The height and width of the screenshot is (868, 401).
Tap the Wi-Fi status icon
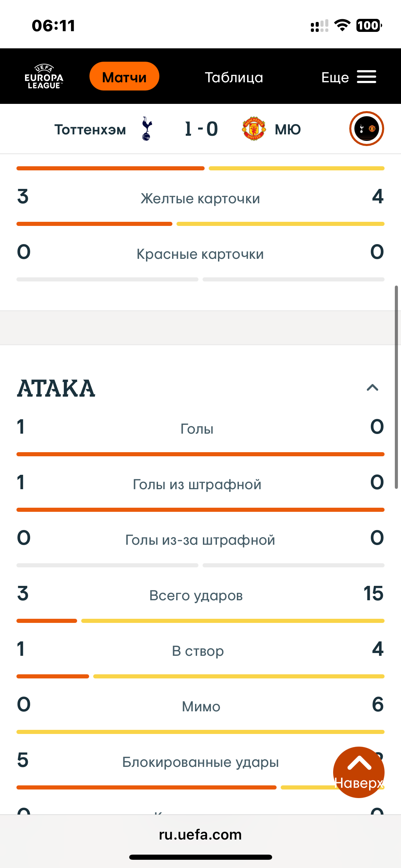pos(342,25)
